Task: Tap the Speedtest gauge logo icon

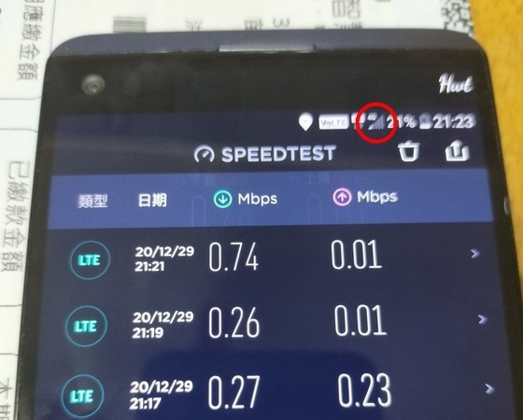Action: point(205,154)
